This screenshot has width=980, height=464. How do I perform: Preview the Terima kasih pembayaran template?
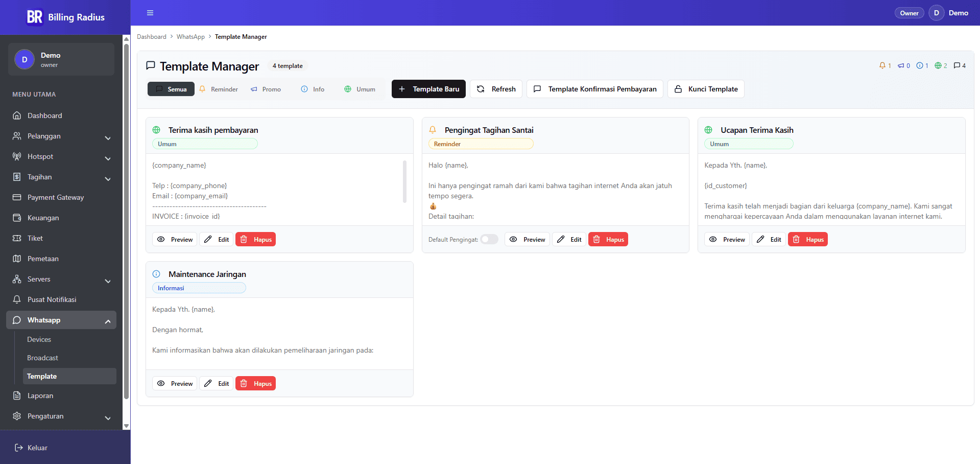click(175, 239)
